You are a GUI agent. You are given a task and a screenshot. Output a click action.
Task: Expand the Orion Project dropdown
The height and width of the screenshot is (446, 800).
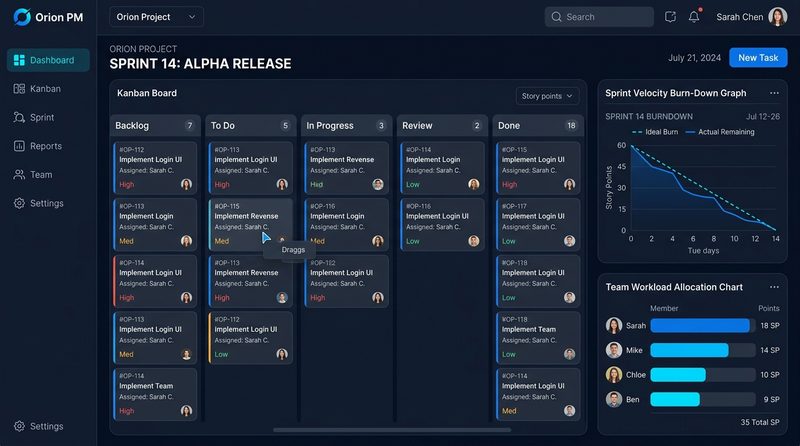pos(156,17)
